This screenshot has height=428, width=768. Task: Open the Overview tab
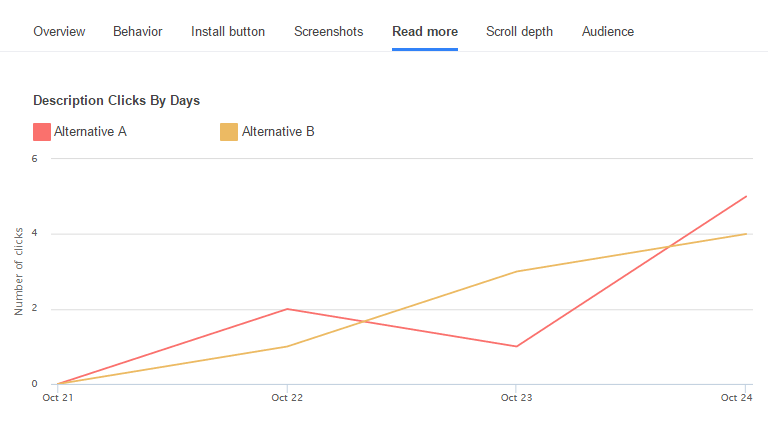pos(59,31)
